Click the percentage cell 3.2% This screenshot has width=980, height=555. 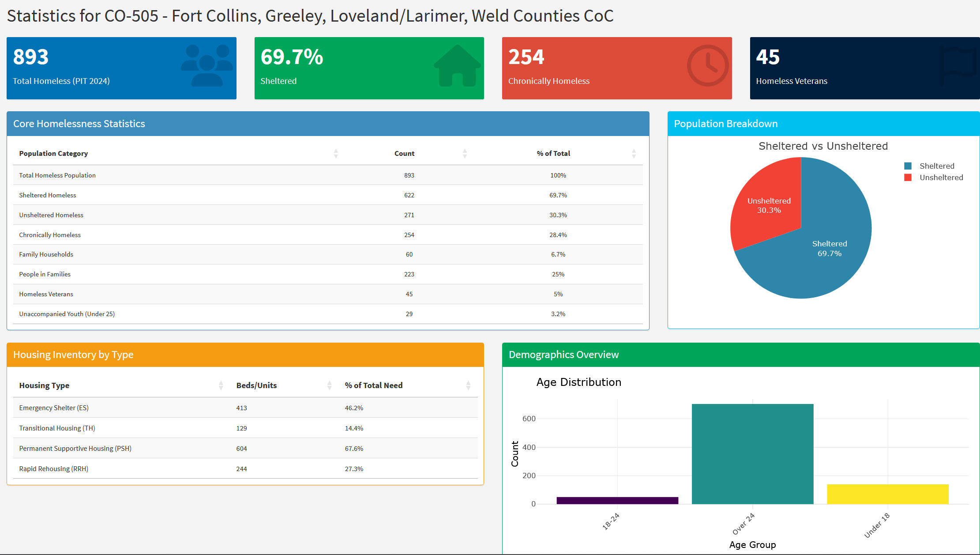click(558, 314)
